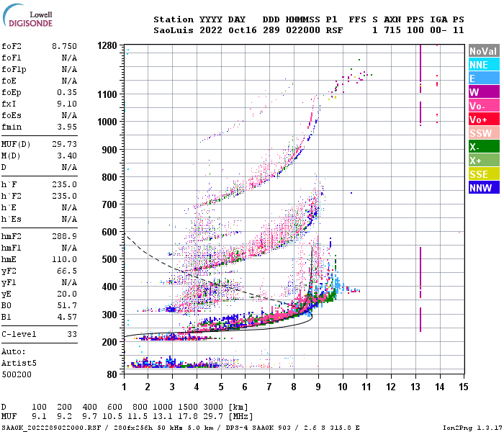This screenshot has height=432, width=504.
Task: Click the 80 km axis label
Action: click(112, 374)
